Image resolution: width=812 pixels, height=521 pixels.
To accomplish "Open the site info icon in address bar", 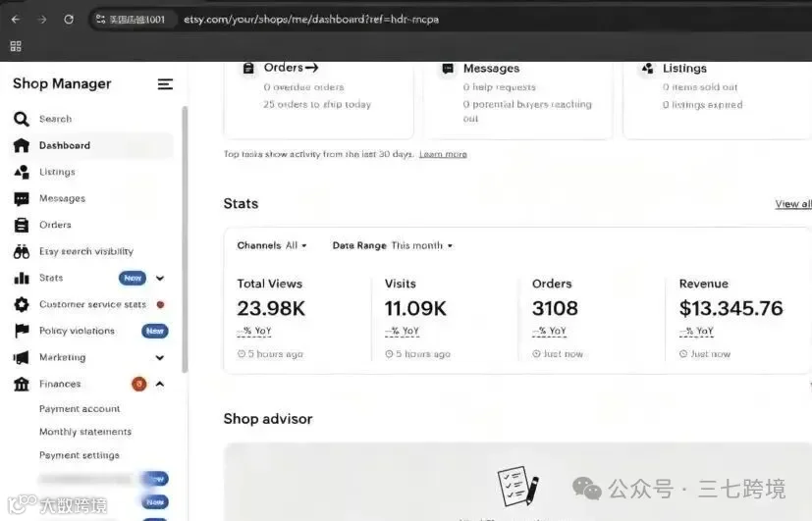I will (100, 20).
